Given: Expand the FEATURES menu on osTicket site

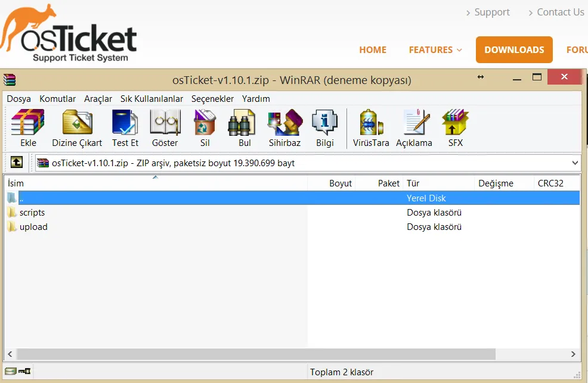Looking at the screenshot, I should tap(435, 50).
